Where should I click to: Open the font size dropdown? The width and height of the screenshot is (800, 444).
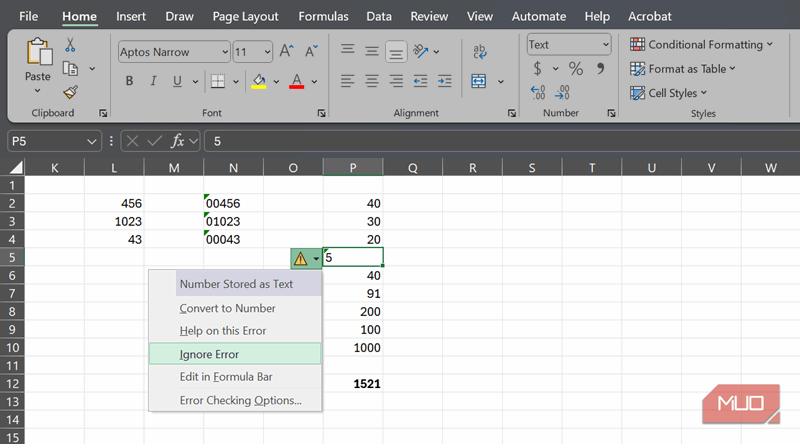(267, 52)
